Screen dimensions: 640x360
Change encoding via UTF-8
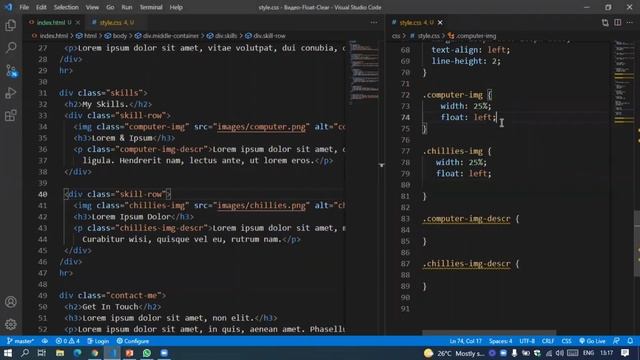tap(527, 341)
